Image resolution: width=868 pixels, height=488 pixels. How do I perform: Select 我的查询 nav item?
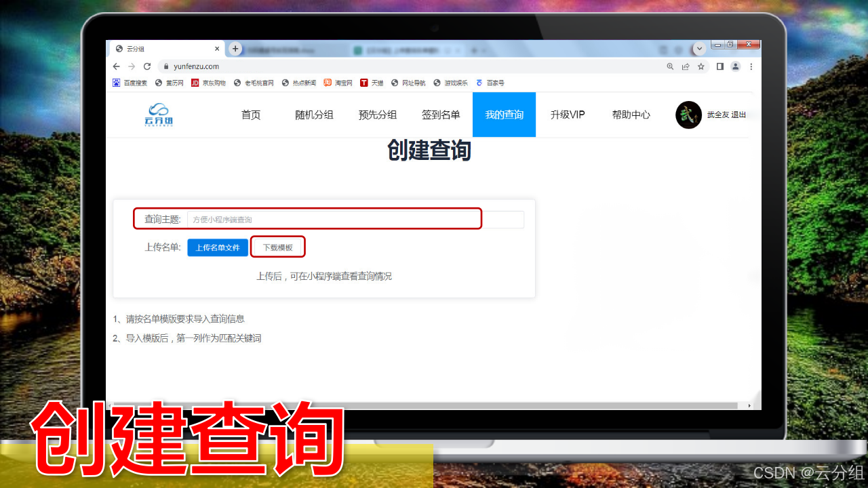coord(505,115)
